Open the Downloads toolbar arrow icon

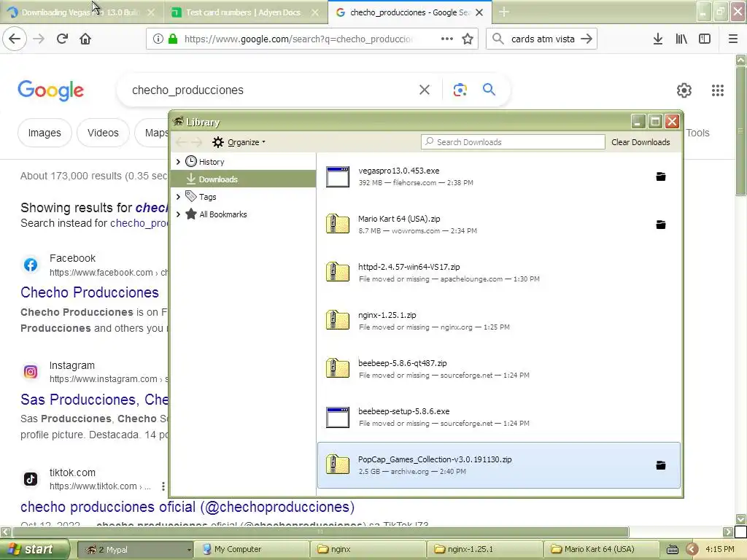click(658, 39)
